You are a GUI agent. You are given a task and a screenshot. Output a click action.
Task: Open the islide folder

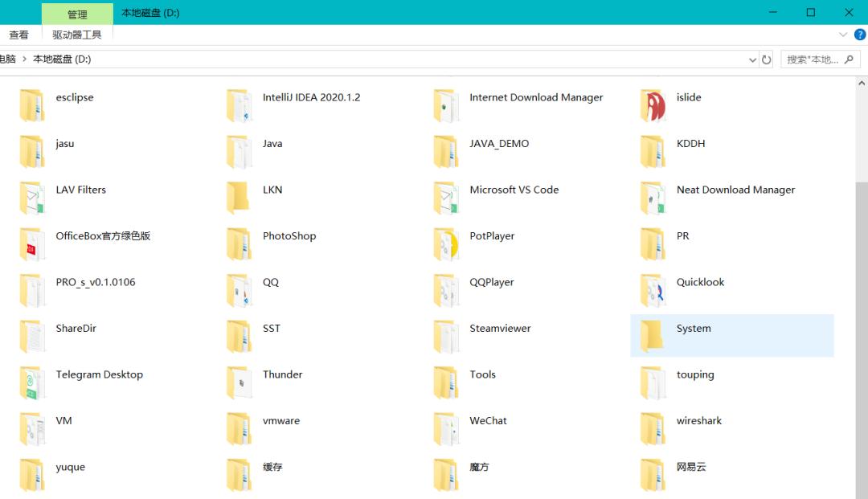687,97
